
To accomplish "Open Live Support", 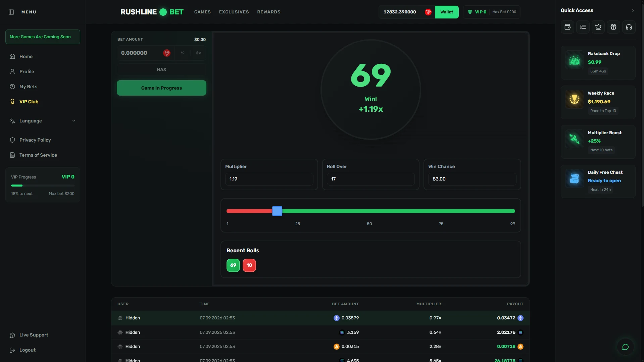I will [43, 335].
